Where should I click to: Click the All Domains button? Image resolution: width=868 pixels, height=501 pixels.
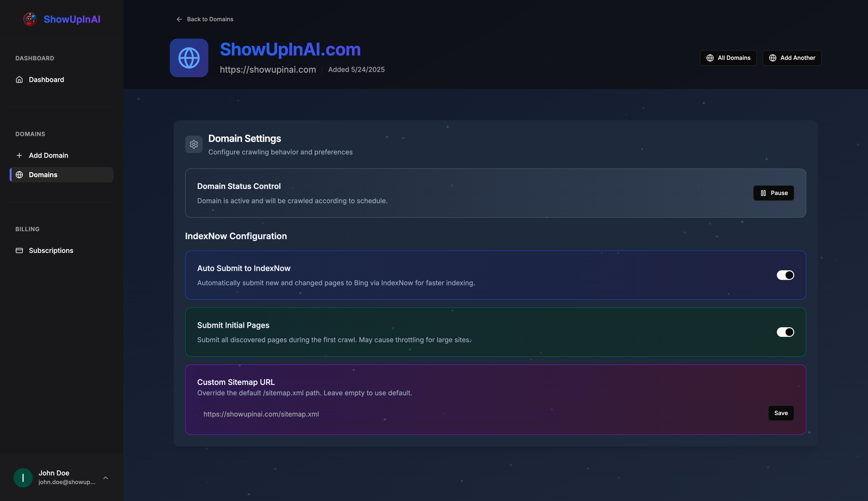coord(728,58)
